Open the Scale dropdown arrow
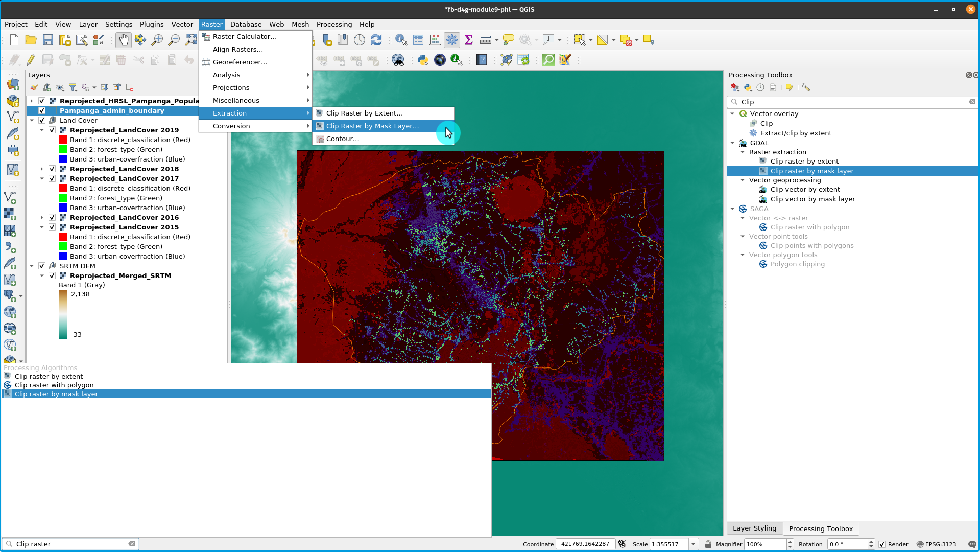This screenshot has width=980, height=552. [x=694, y=544]
